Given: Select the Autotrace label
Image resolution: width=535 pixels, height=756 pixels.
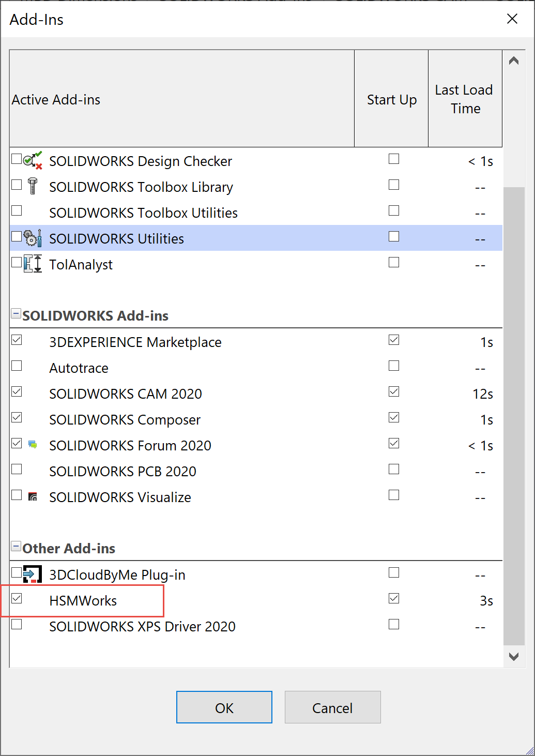Looking at the screenshot, I should 79,368.
